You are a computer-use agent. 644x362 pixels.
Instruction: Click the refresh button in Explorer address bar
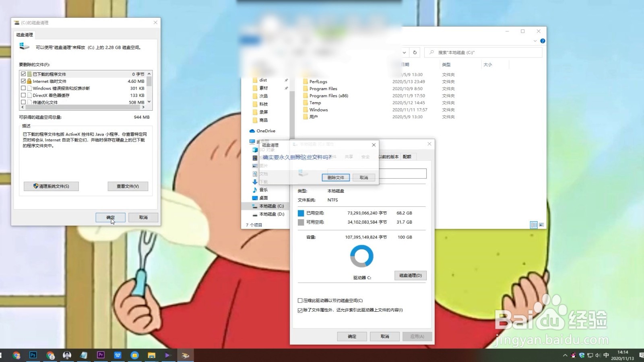415,52
